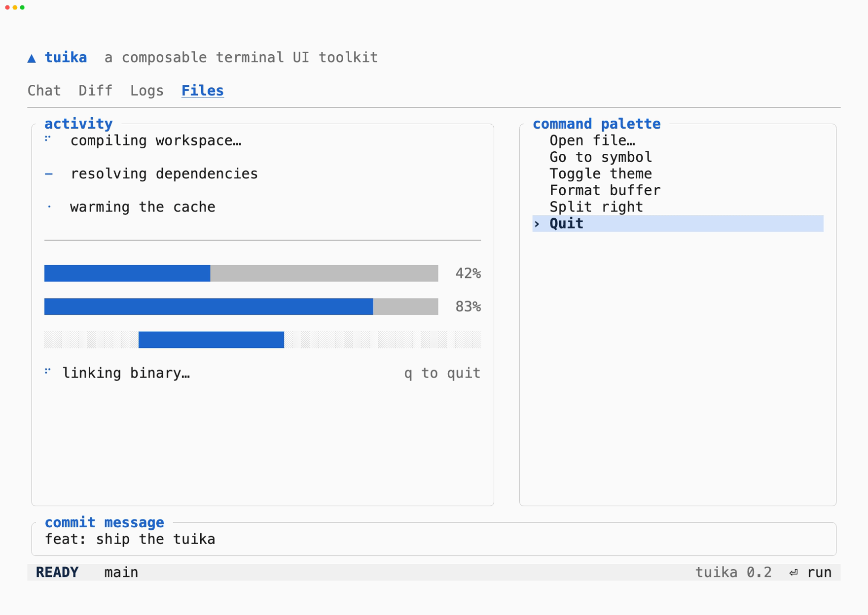The height and width of the screenshot is (615, 868).
Task: Click the yellow minimize window button
Action: (x=15, y=7)
